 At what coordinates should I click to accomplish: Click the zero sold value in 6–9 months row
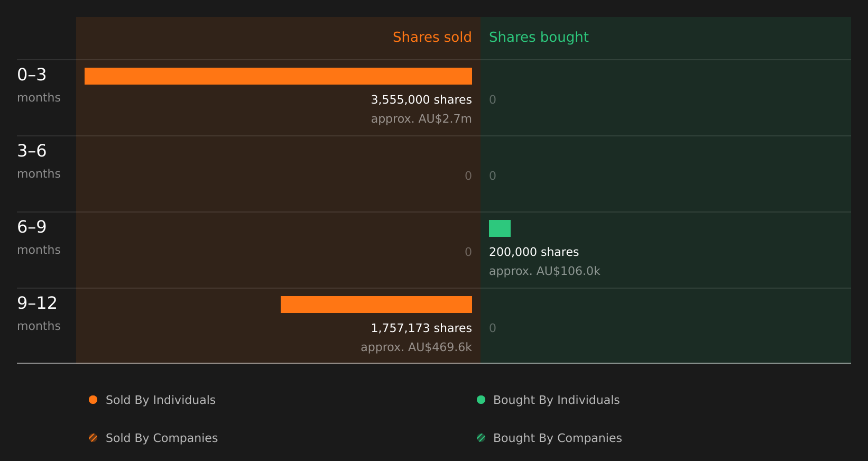(x=468, y=252)
